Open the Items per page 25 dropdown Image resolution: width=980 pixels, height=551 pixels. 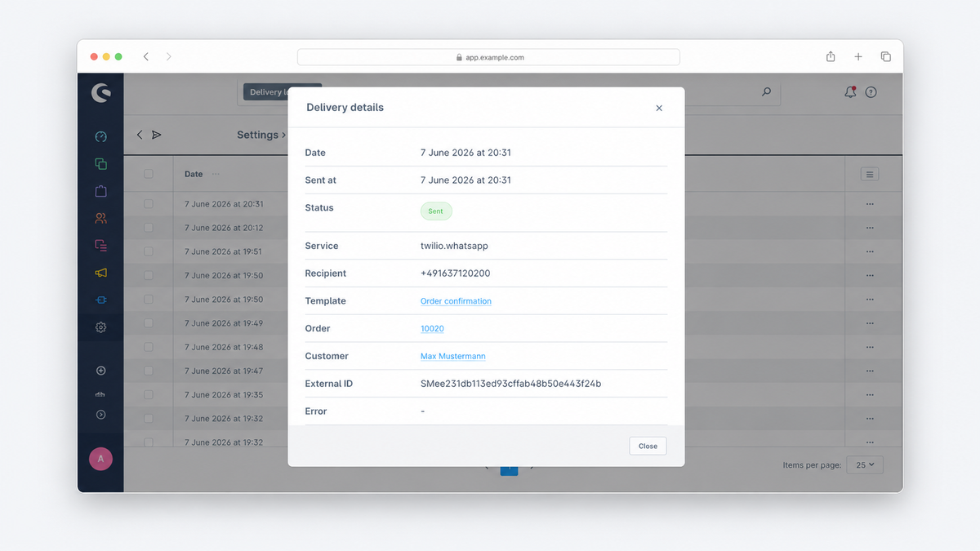(865, 464)
